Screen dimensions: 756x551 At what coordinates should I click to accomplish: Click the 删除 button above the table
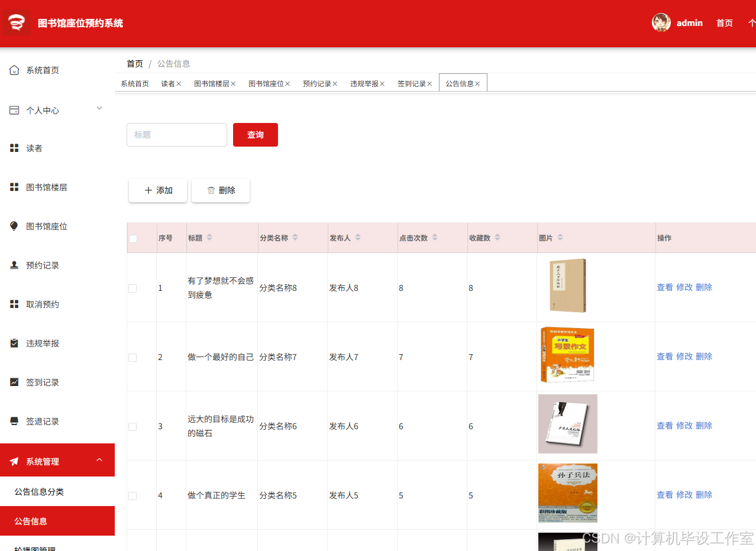point(221,190)
